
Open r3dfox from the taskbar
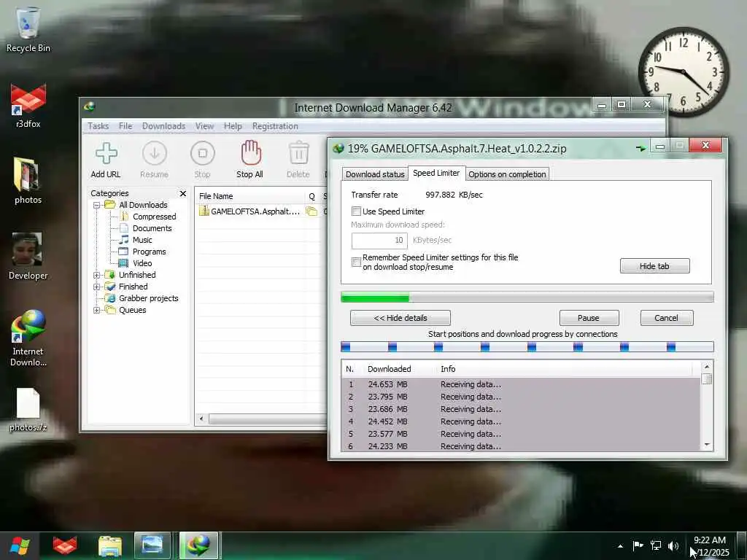(x=65, y=545)
